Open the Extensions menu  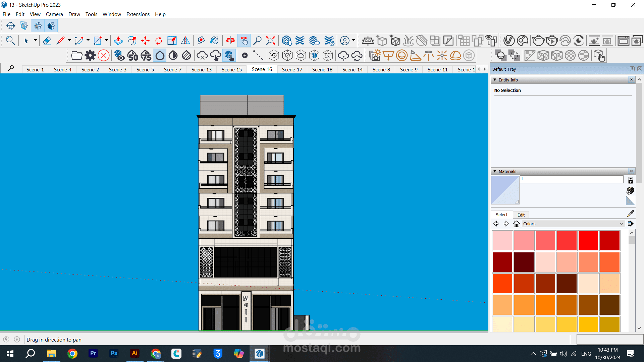(138, 14)
